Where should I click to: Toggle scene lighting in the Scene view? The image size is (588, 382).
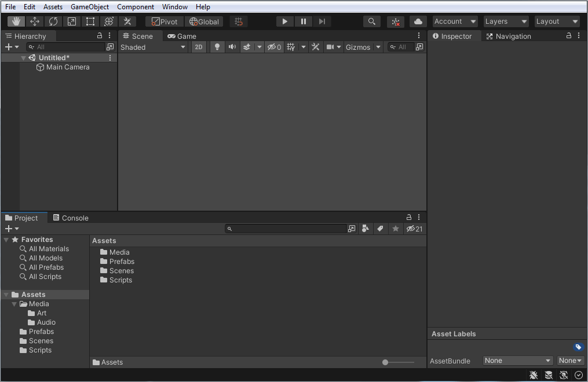point(217,47)
